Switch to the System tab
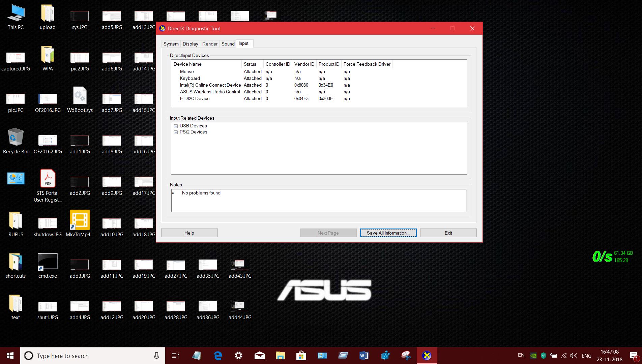This screenshot has height=364, width=642. tap(171, 44)
